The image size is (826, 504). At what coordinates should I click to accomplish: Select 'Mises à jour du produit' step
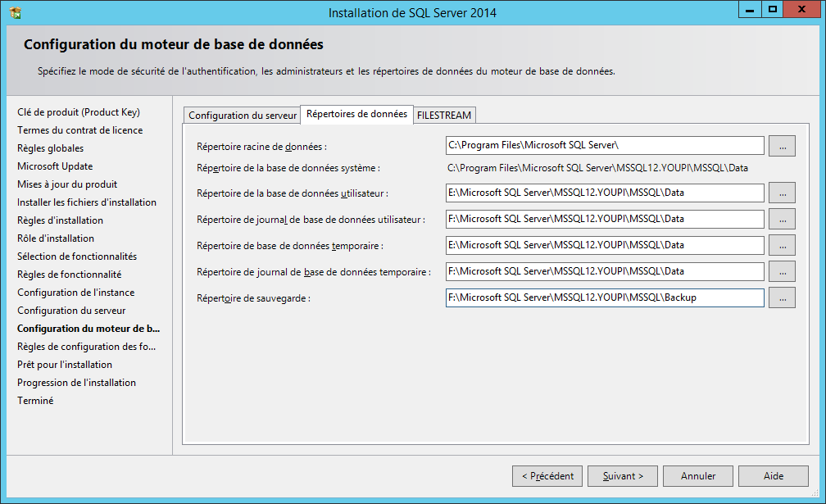tap(67, 184)
